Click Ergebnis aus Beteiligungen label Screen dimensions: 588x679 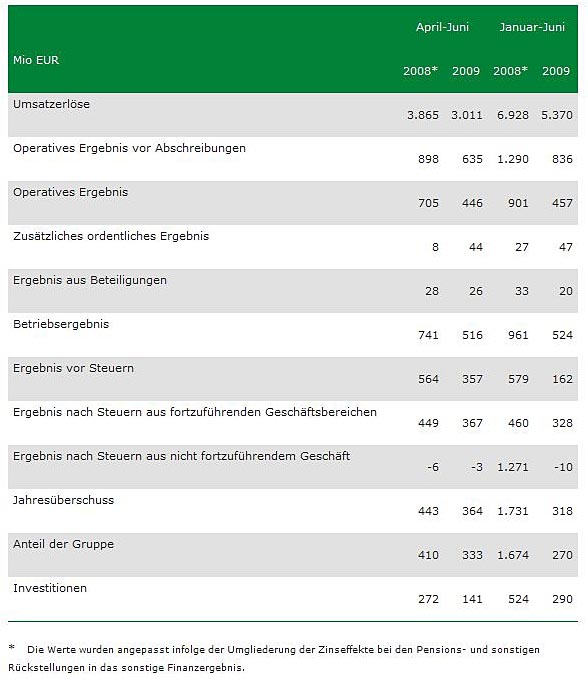90,280
